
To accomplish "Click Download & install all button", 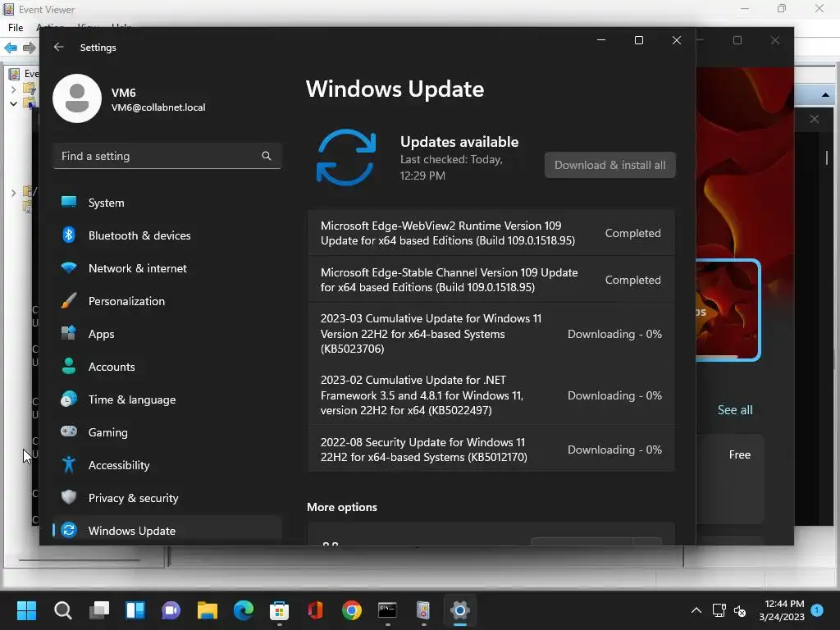I will [609, 165].
